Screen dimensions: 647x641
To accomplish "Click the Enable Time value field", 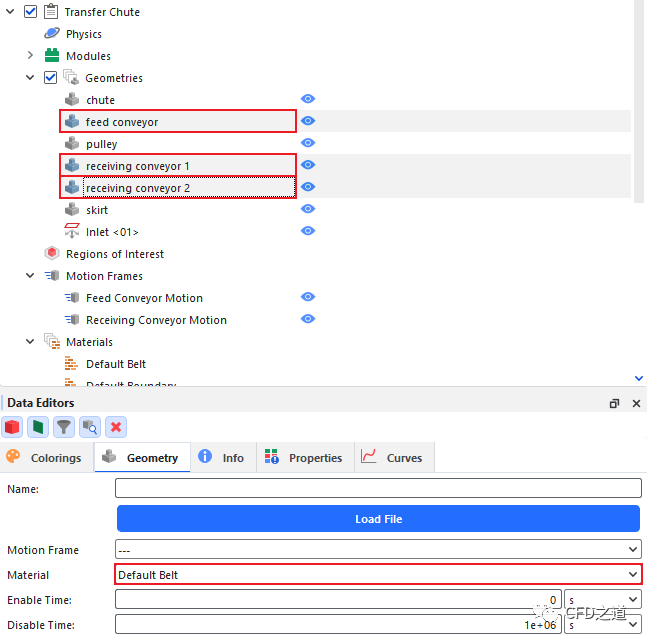I will click(338, 599).
